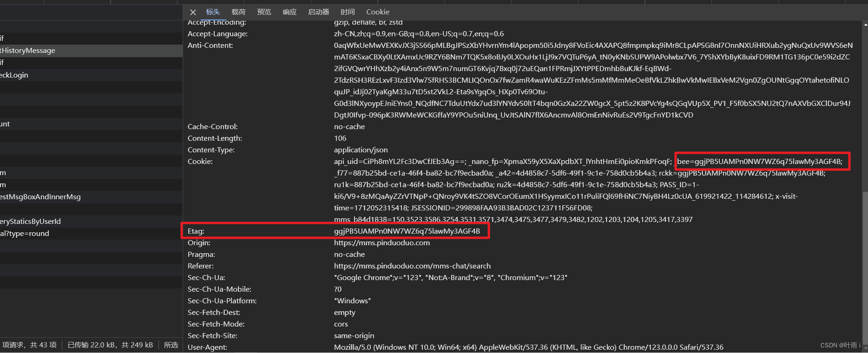Click the Origin value https://mms.pinduoduo.com
This screenshot has width=868, height=353.
381,243
